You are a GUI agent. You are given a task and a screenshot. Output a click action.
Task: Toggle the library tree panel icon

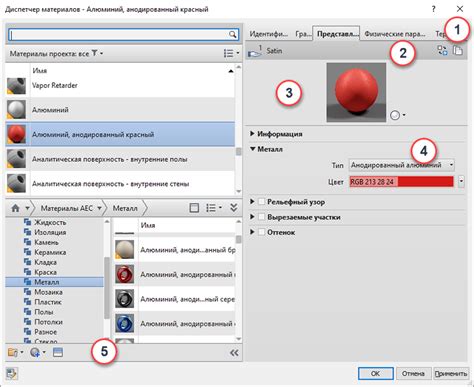194,208
